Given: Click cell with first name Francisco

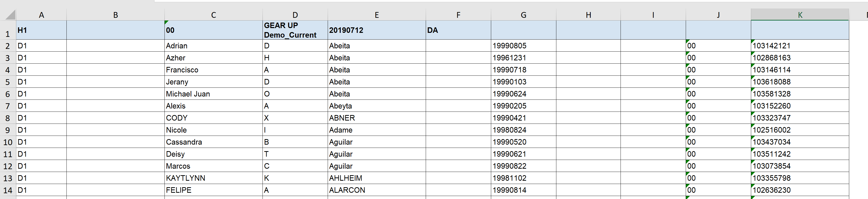Looking at the screenshot, I should (x=214, y=70).
